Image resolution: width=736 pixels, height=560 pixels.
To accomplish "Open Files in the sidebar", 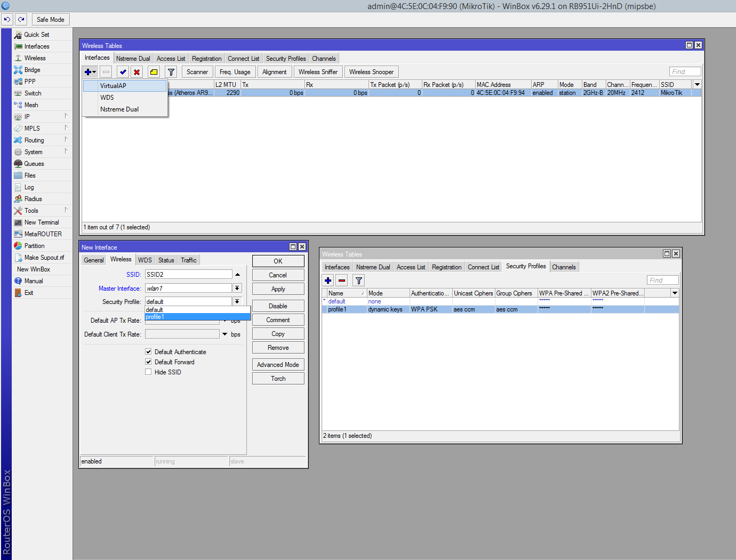I will point(30,175).
